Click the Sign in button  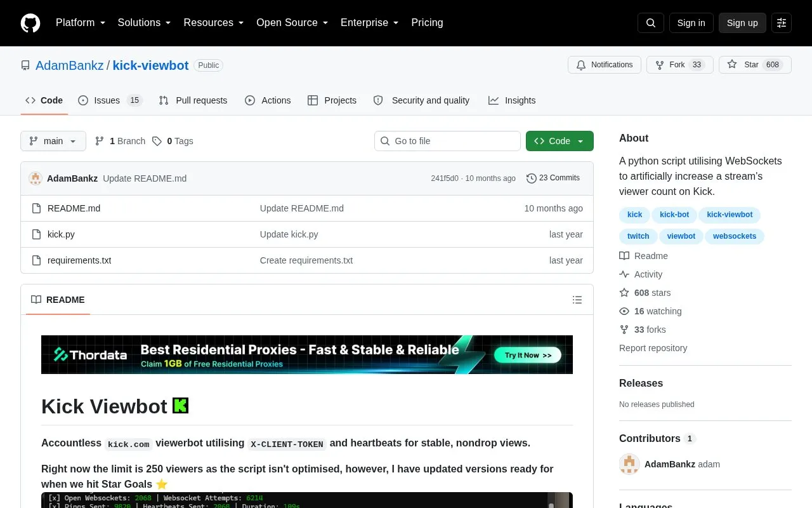(x=691, y=23)
